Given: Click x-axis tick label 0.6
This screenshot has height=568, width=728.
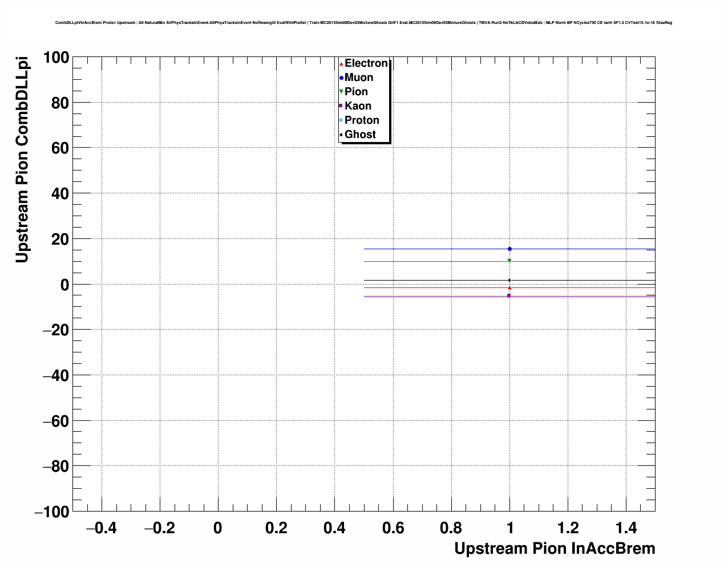Looking at the screenshot, I should (393, 528).
